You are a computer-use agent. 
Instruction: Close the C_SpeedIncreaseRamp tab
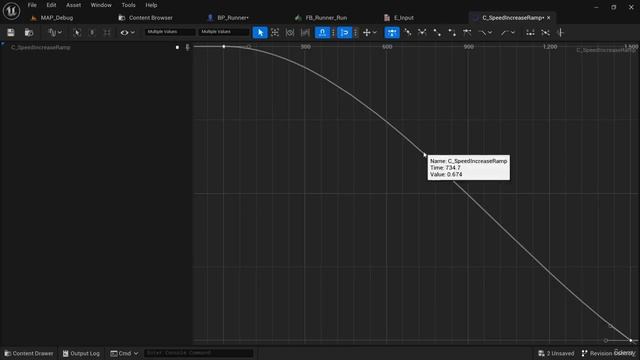[549, 18]
